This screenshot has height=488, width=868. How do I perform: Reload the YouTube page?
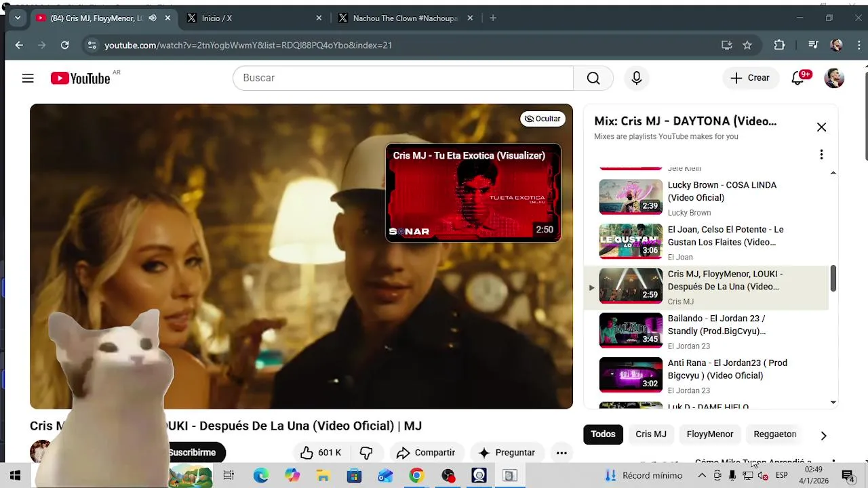tap(64, 45)
